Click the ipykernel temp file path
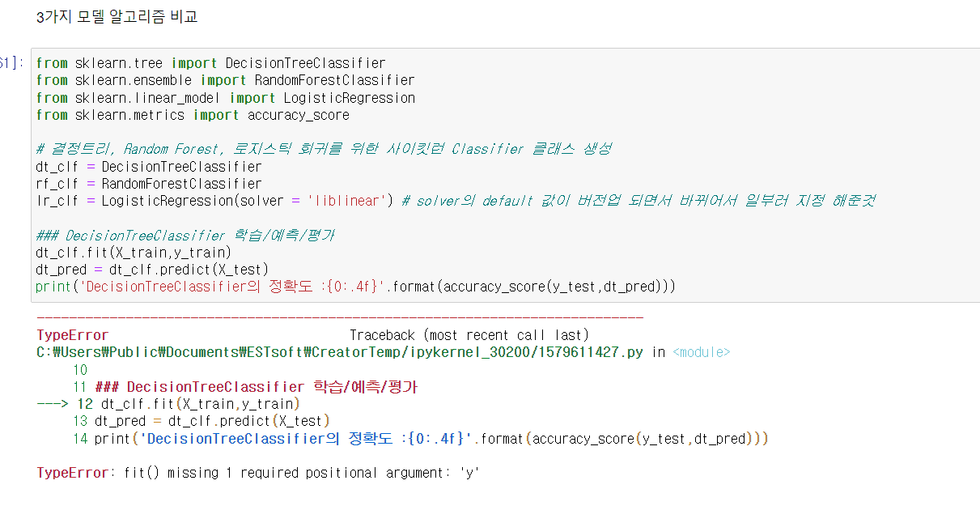 pyautogui.click(x=342, y=352)
